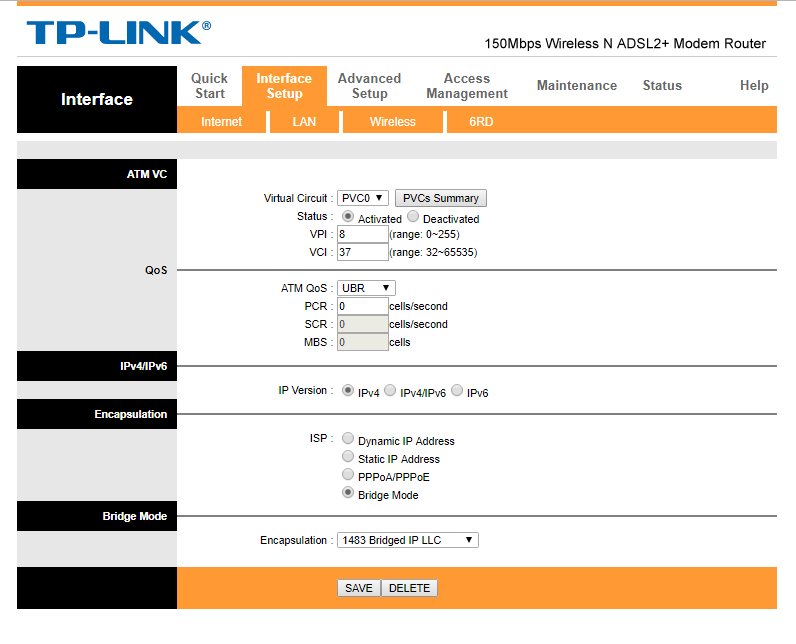
Task: Open Access Management tab
Action: pos(467,86)
